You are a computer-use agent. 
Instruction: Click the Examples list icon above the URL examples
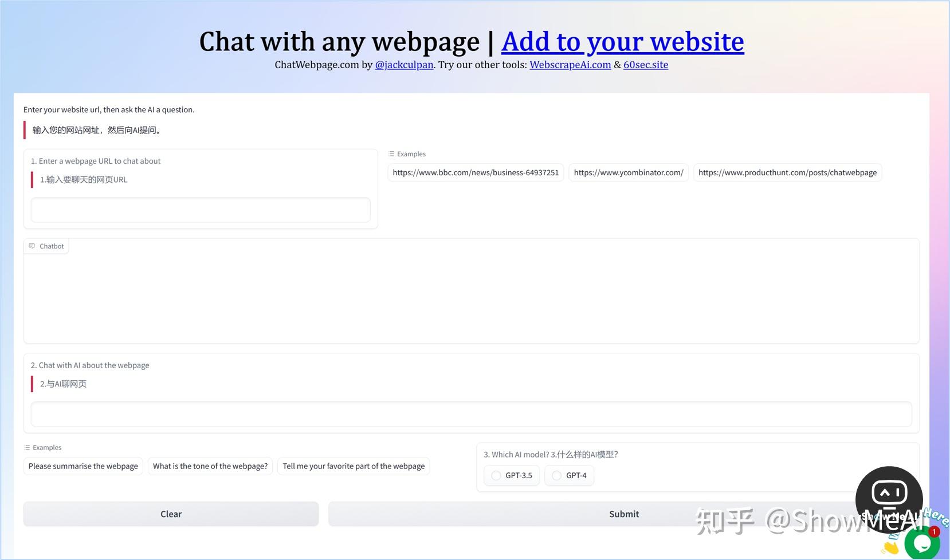pyautogui.click(x=391, y=153)
